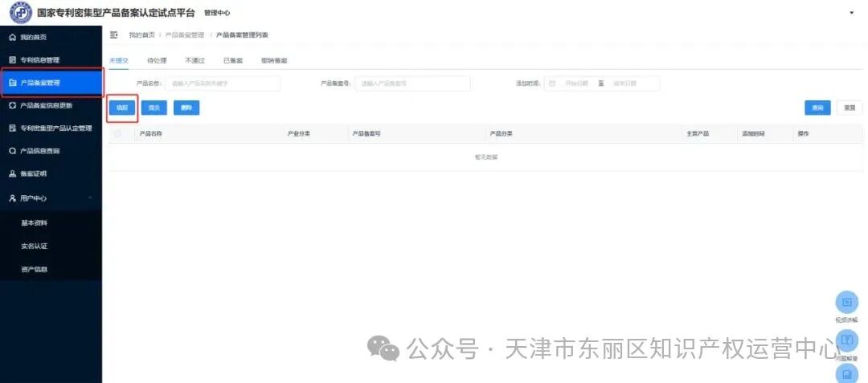
Task: Click the home icon beside 我的首页 in sidebar
Action: (x=13, y=37)
